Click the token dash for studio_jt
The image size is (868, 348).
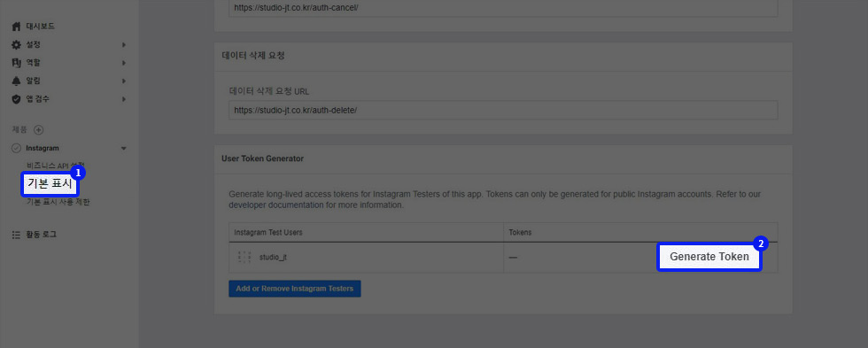click(x=513, y=258)
